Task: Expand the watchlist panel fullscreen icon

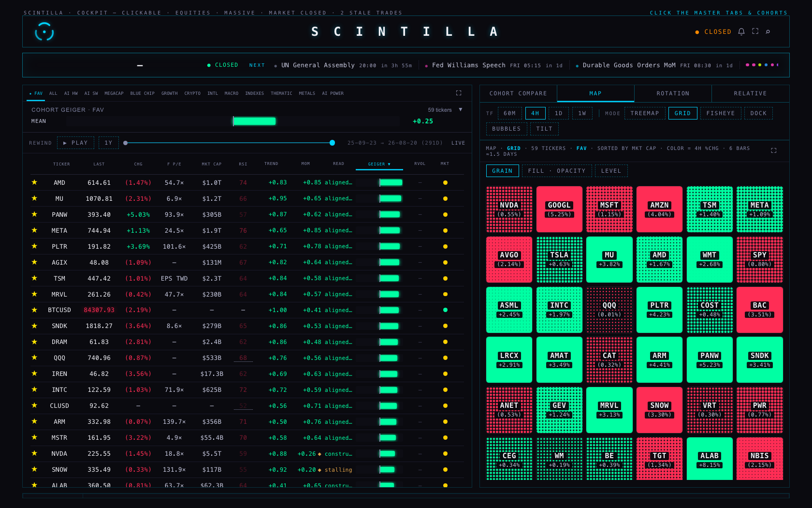Action: pos(459,93)
